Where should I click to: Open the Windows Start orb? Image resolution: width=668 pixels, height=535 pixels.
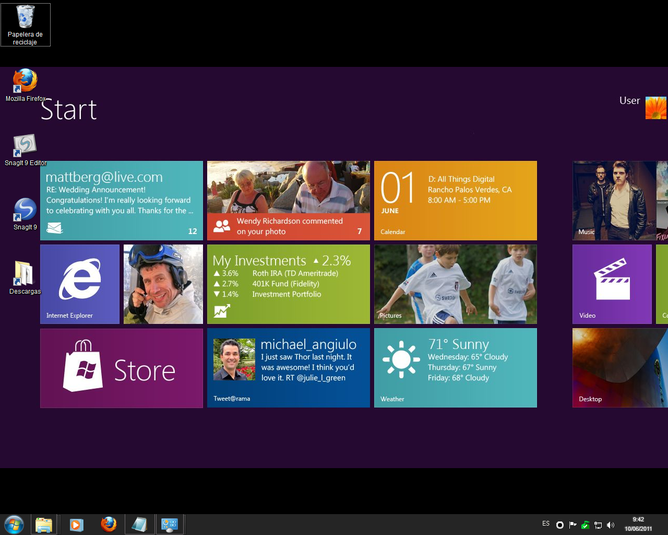[x=14, y=525]
